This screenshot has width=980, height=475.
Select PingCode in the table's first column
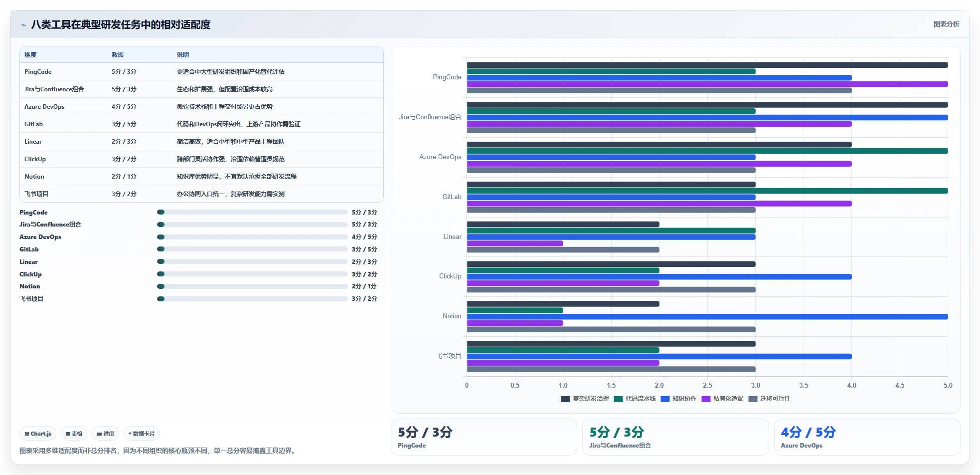(38, 72)
